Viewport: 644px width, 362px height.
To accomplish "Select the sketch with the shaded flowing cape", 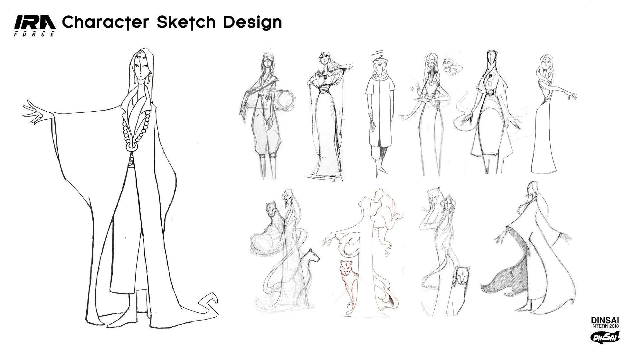I will [x=529, y=247].
